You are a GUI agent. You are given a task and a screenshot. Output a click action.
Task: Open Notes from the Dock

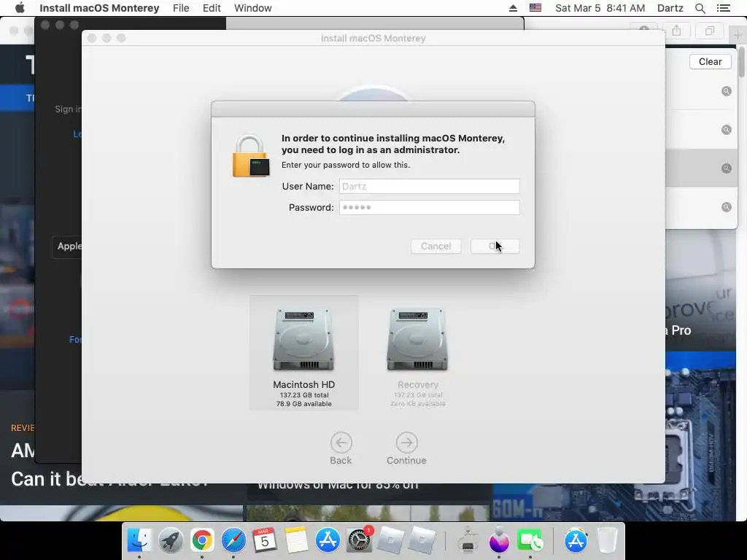pyautogui.click(x=296, y=540)
